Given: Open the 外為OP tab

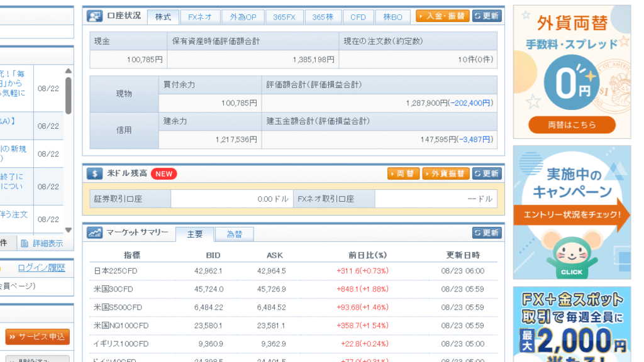Looking at the screenshot, I should coord(243,17).
